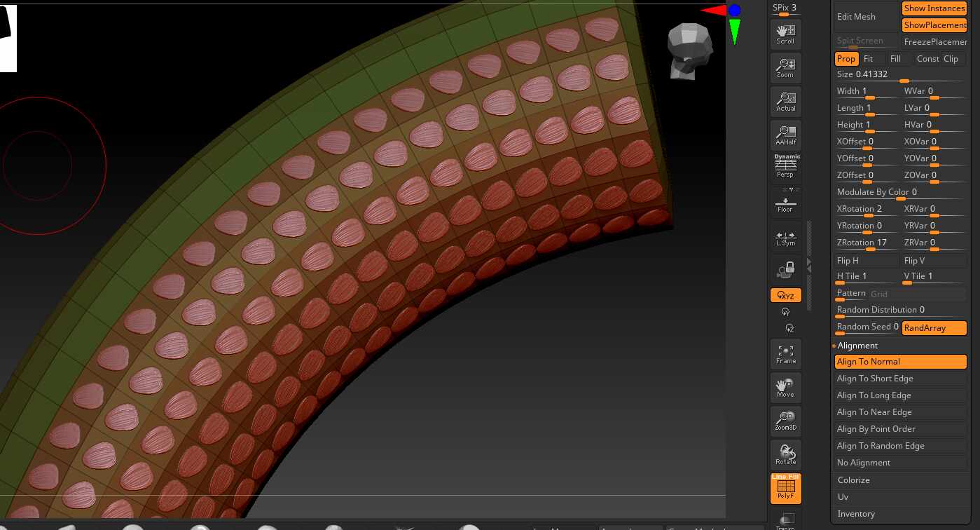Show the Floor grid
This screenshot has height=530, width=980.
[785, 201]
